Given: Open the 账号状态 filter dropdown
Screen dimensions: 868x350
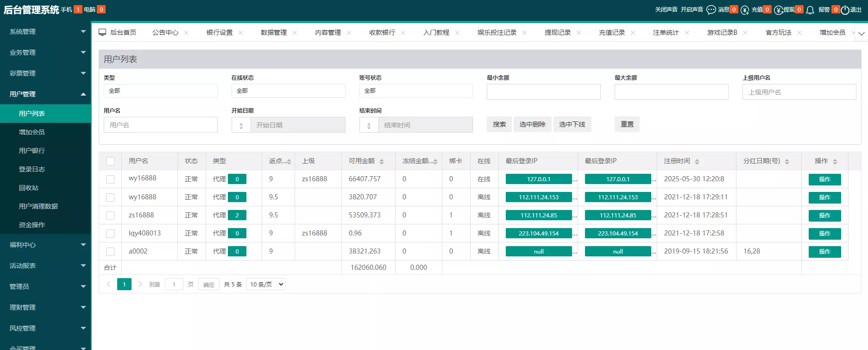Looking at the screenshot, I should point(415,91).
